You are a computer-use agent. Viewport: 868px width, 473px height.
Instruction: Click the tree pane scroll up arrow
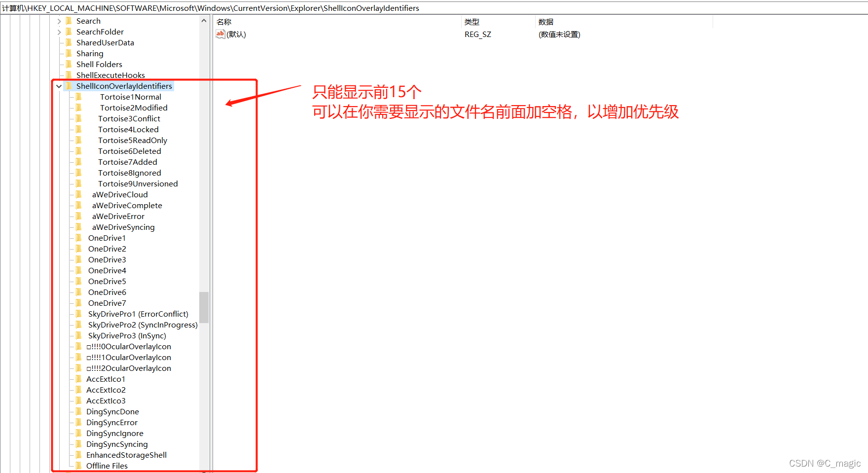pyautogui.click(x=204, y=21)
